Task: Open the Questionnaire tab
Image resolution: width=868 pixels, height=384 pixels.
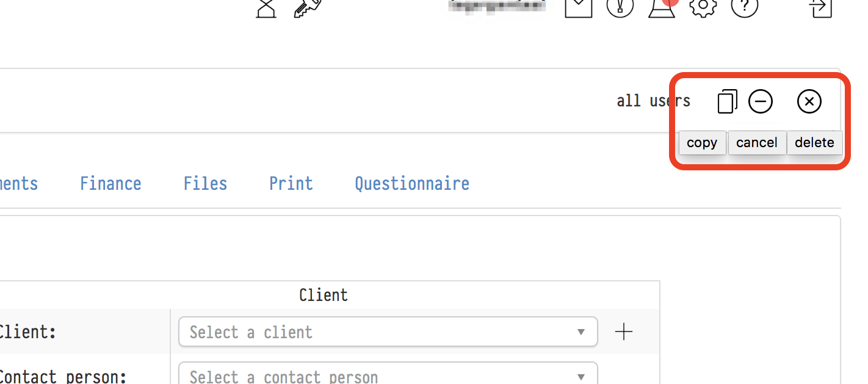Action: click(412, 184)
